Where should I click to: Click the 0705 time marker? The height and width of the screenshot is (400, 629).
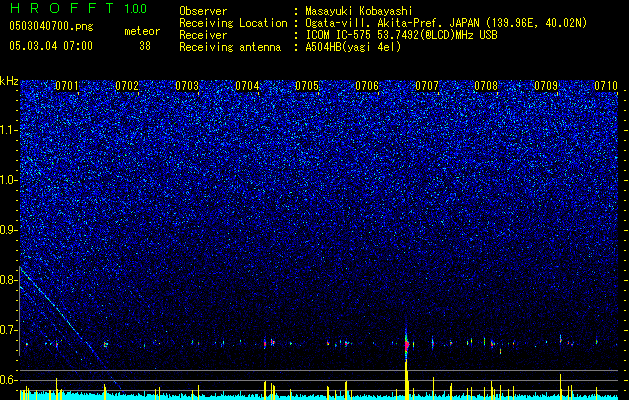pyautogui.click(x=307, y=86)
